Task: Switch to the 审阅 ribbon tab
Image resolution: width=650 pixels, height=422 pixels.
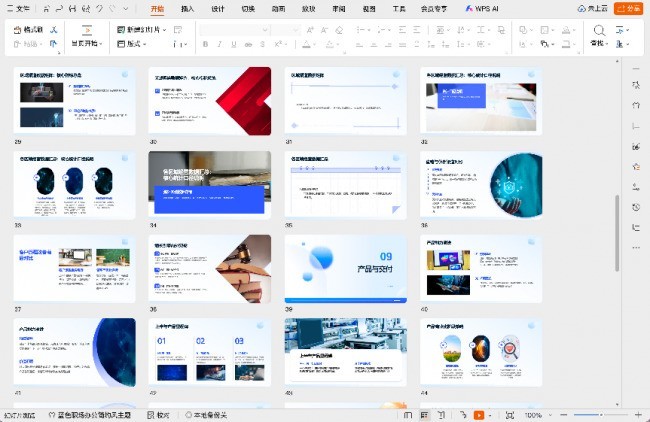Action: [339, 8]
